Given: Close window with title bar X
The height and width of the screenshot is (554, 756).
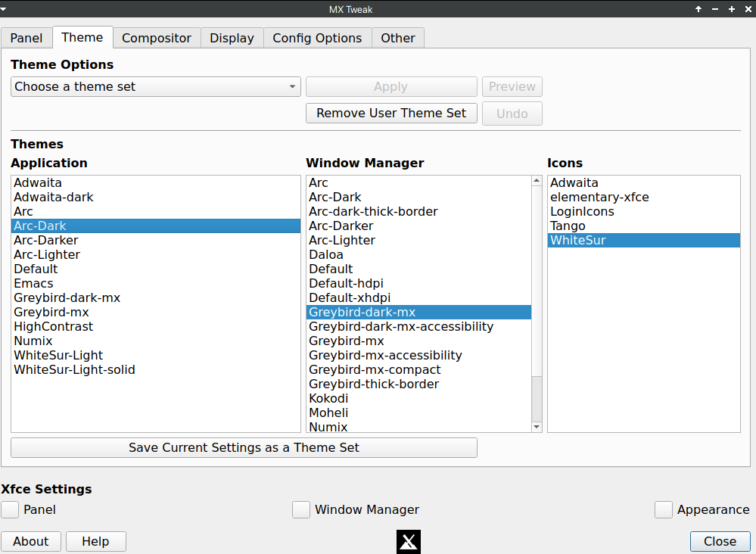Looking at the screenshot, I should click(748, 9).
